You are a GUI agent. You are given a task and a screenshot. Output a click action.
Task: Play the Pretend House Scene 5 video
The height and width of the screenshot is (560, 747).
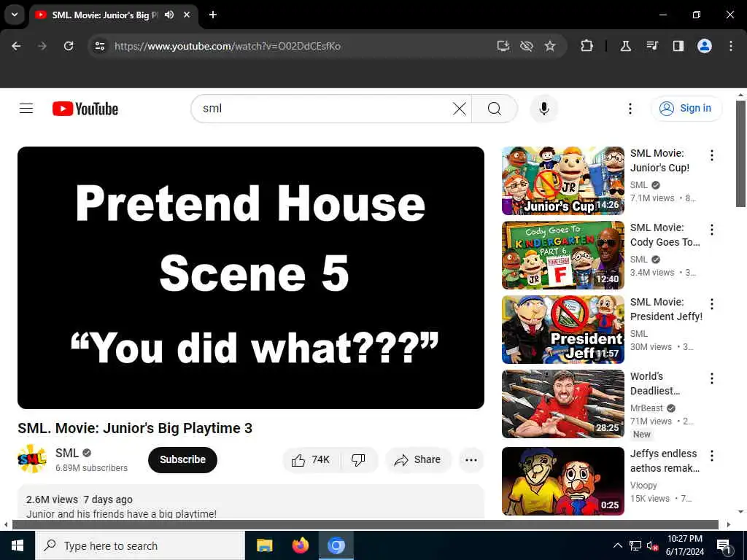(x=251, y=277)
